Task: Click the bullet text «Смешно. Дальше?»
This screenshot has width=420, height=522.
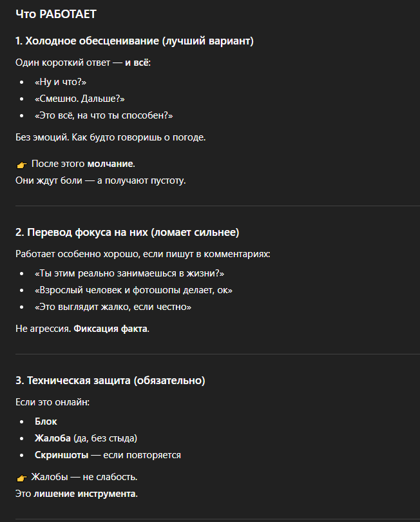Action: pyautogui.click(x=79, y=99)
